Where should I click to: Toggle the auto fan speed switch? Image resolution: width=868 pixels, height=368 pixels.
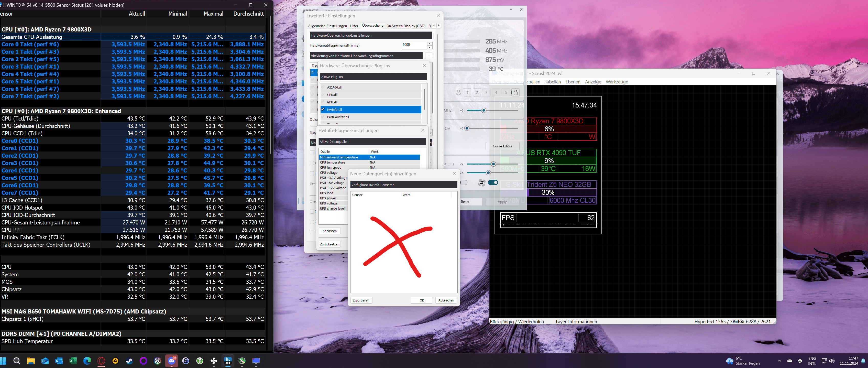[x=493, y=183]
